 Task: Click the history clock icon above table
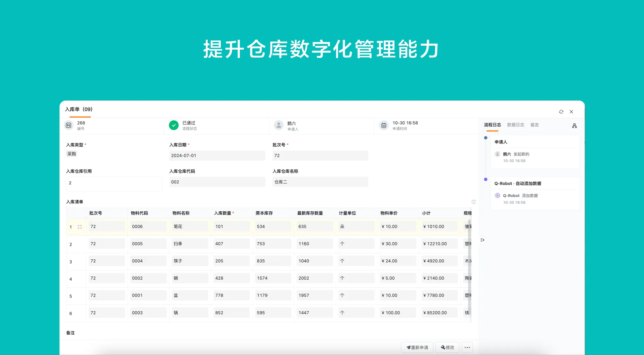473,202
